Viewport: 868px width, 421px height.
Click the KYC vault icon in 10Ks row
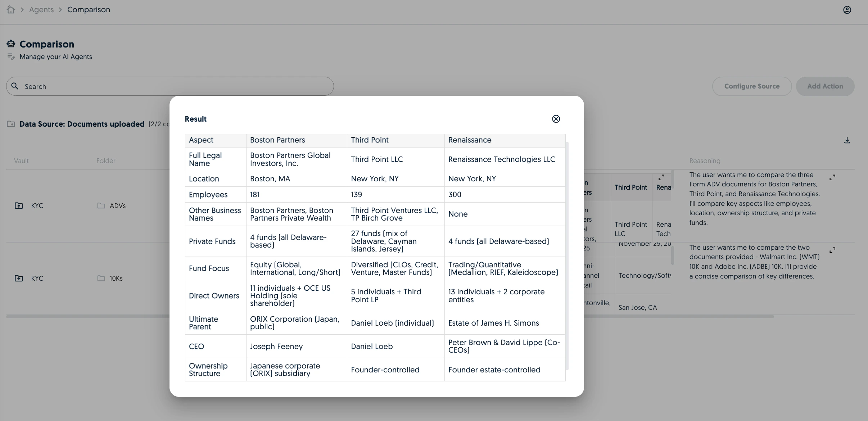[19, 278]
